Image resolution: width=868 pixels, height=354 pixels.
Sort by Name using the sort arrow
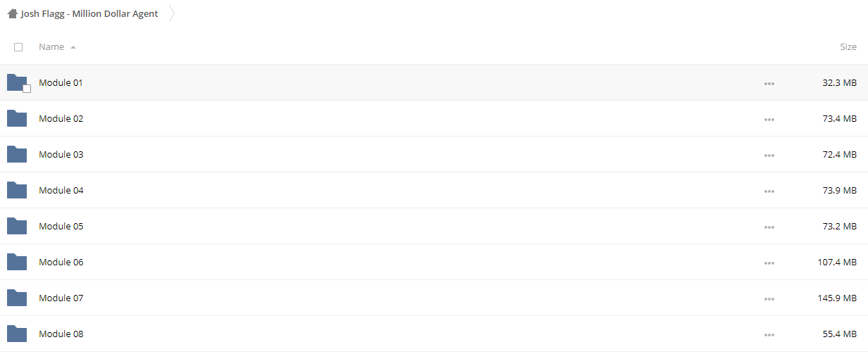pos(73,47)
